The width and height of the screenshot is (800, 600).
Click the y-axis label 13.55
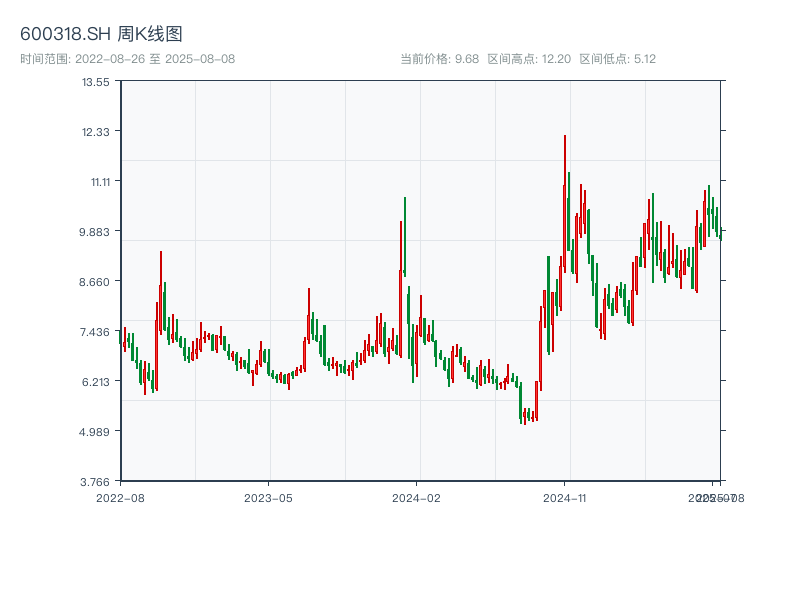click(x=96, y=82)
